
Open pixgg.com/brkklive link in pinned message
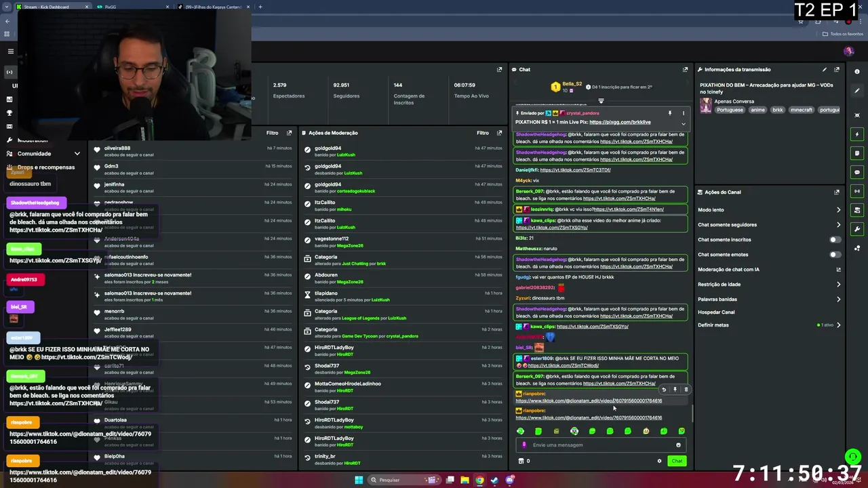click(x=620, y=122)
